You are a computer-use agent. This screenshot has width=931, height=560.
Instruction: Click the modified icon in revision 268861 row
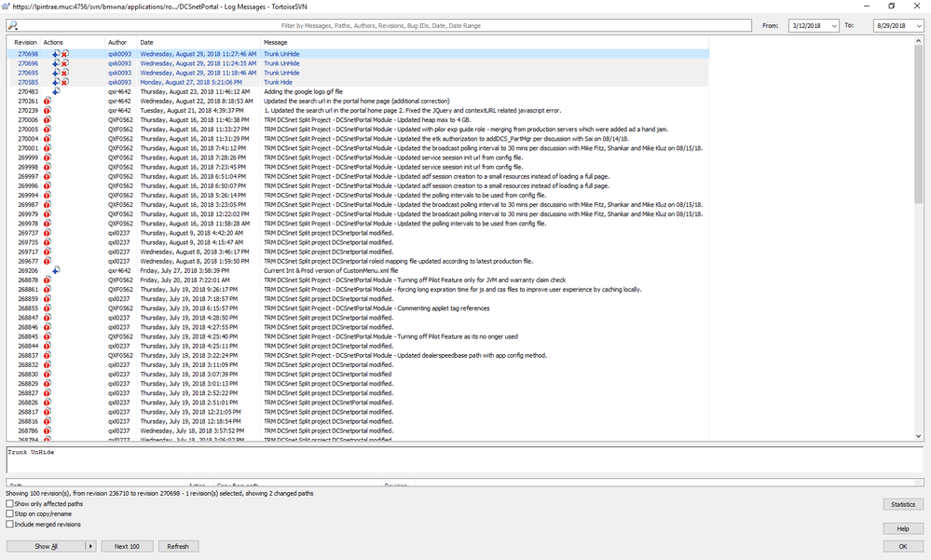point(47,290)
